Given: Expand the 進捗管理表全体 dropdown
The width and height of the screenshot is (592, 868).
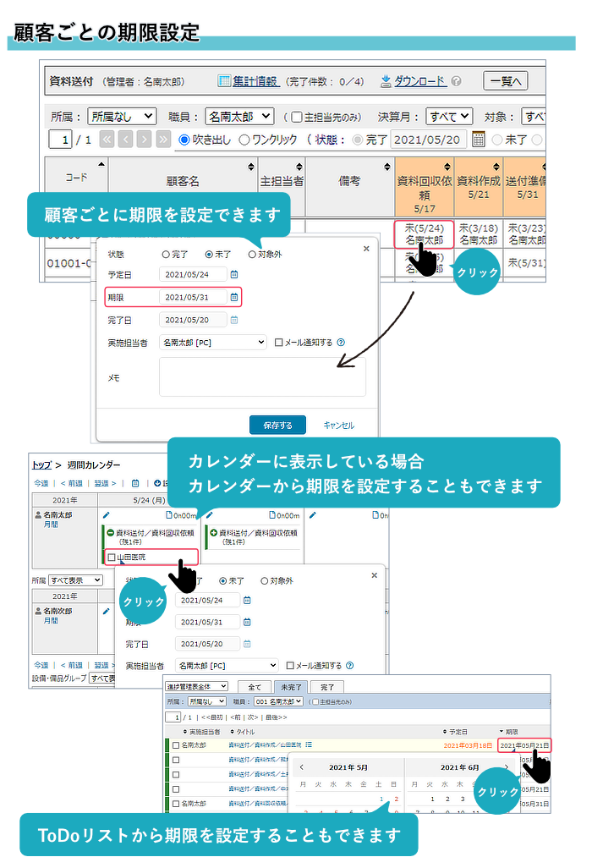Looking at the screenshot, I should (x=197, y=686).
